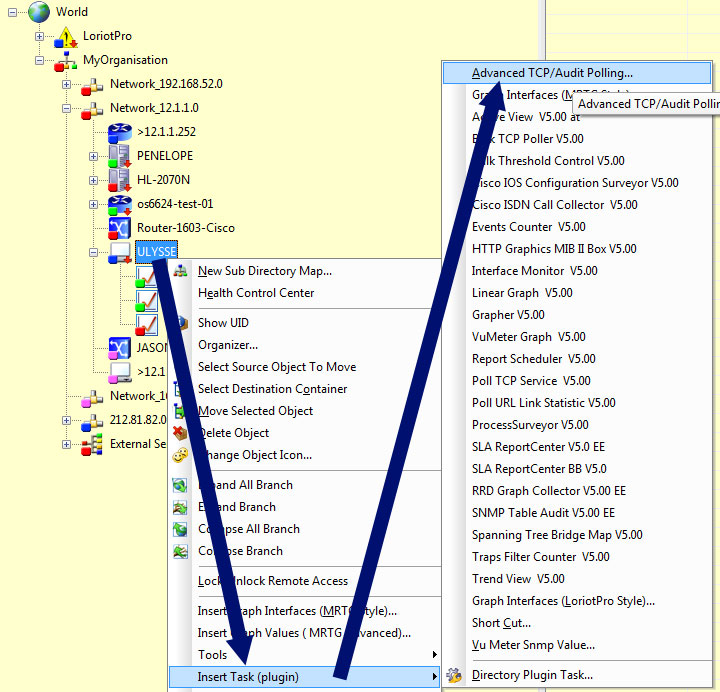
Task: Click the Delete Object red X icon
Action: point(180,433)
